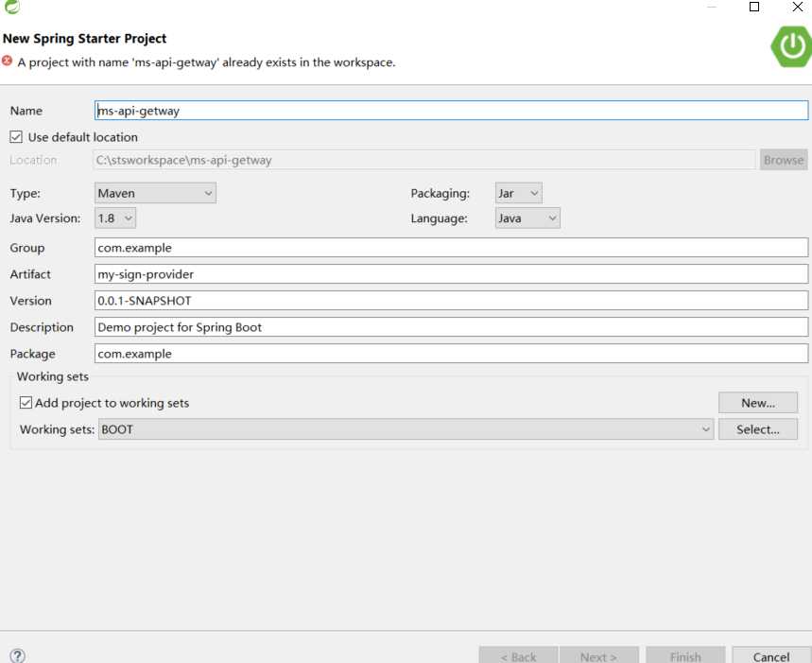Screen dimensions: 812x663
Task: Open the Type dropdown showing Maven
Action: (155, 193)
